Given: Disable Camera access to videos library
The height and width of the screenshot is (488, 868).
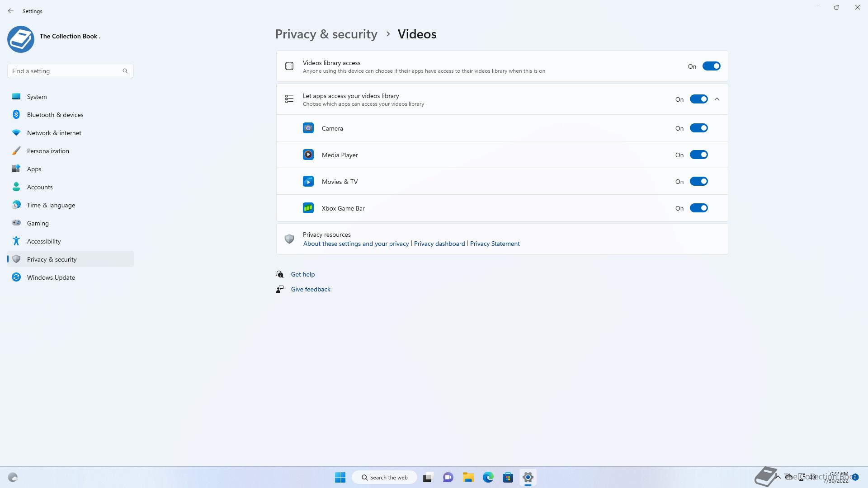Looking at the screenshot, I should point(698,128).
